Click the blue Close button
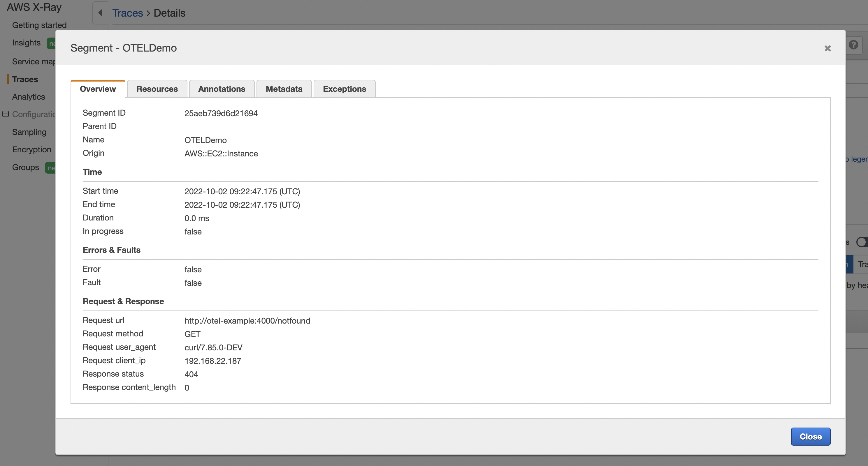 pos(810,436)
